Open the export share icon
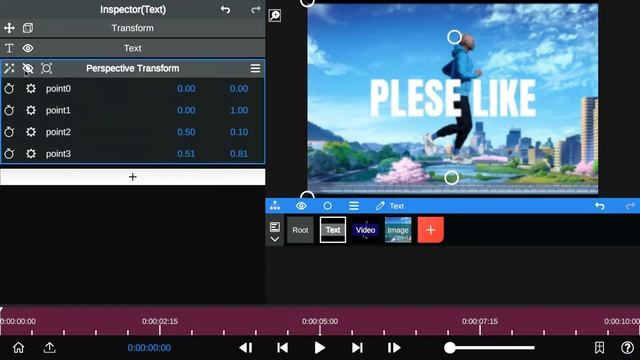 click(49, 347)
